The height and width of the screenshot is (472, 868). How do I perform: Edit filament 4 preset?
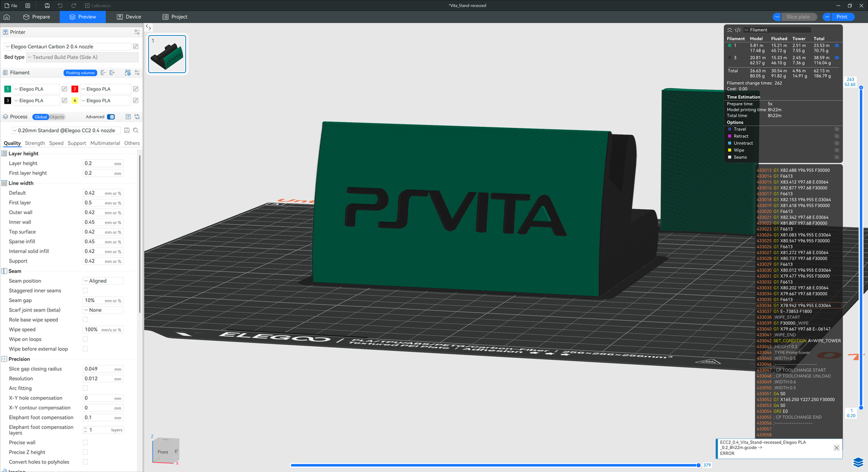(136, 101)
